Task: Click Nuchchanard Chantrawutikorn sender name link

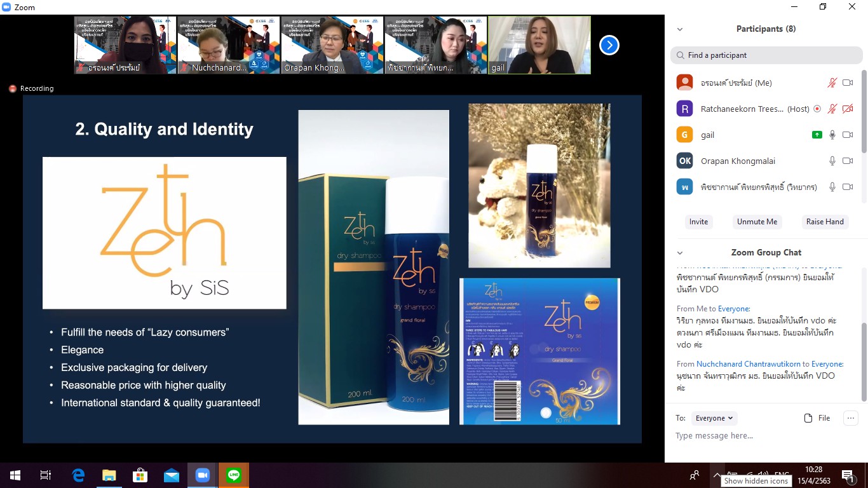Action: 748,364
